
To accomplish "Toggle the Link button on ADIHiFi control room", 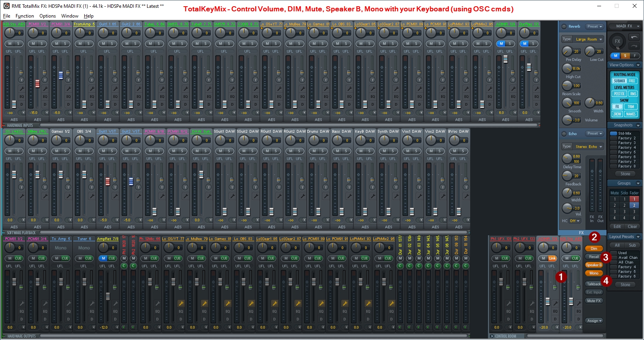I will tap(552, 258).
